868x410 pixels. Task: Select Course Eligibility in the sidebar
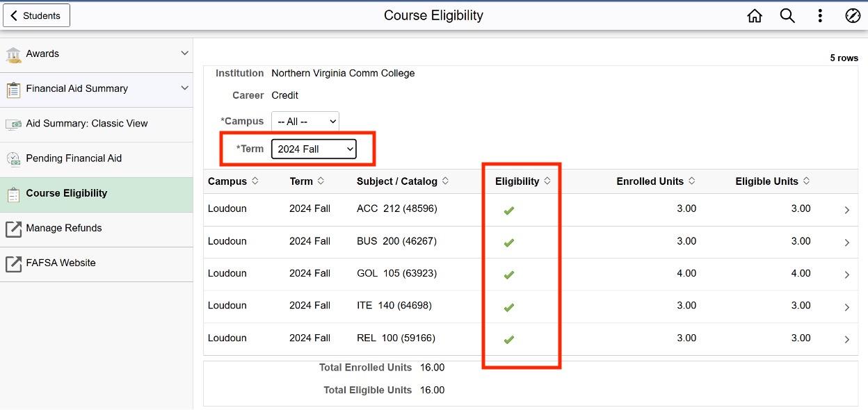click(67, 193)
